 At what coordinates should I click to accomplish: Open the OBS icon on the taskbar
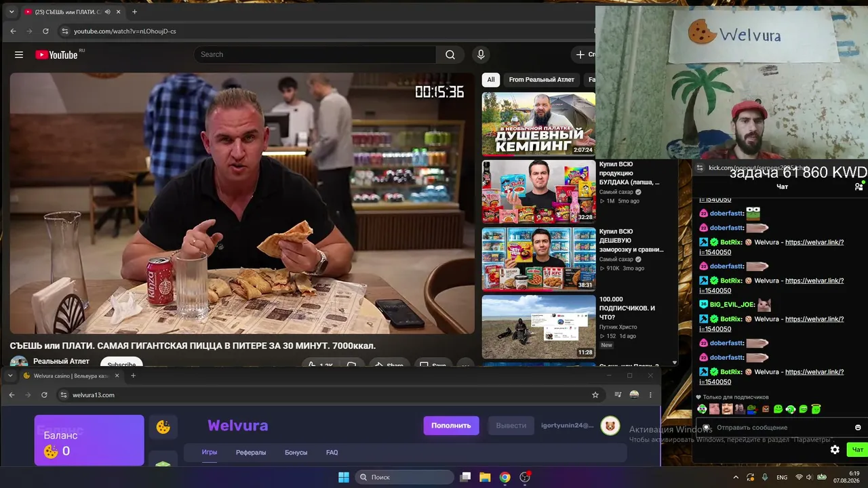pyautogui.click(x=525, y=477)
